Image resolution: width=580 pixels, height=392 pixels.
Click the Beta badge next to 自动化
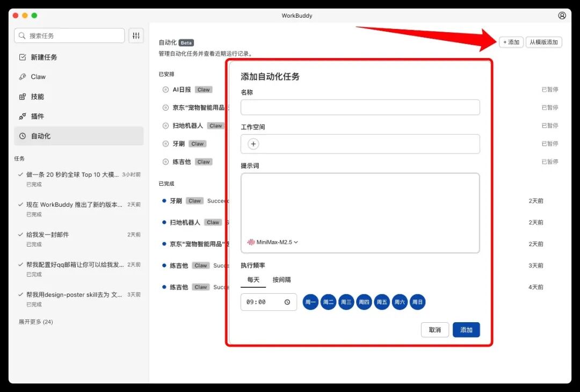point(186,43)
